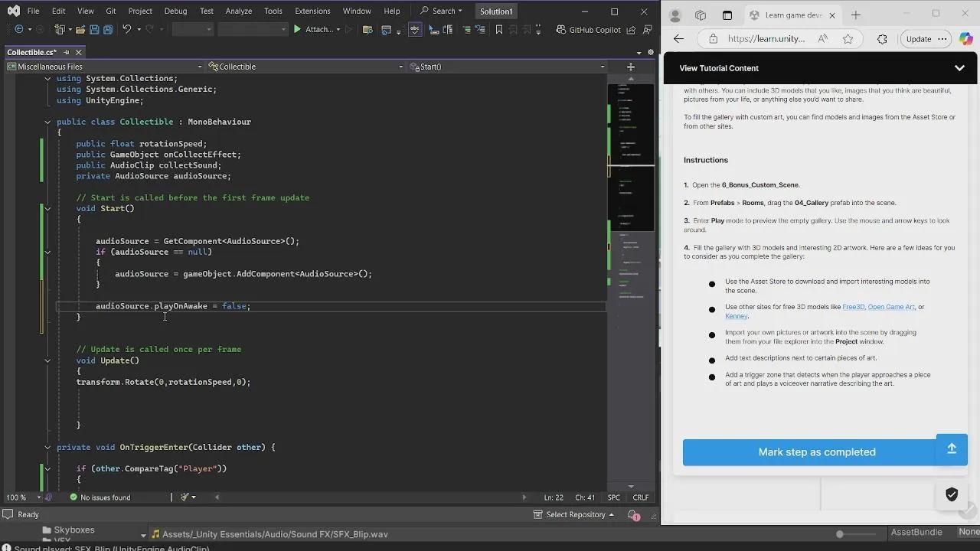Open Edge extensions puzzle icon
This screenshot has height=551, width=980.
(882, 39)
